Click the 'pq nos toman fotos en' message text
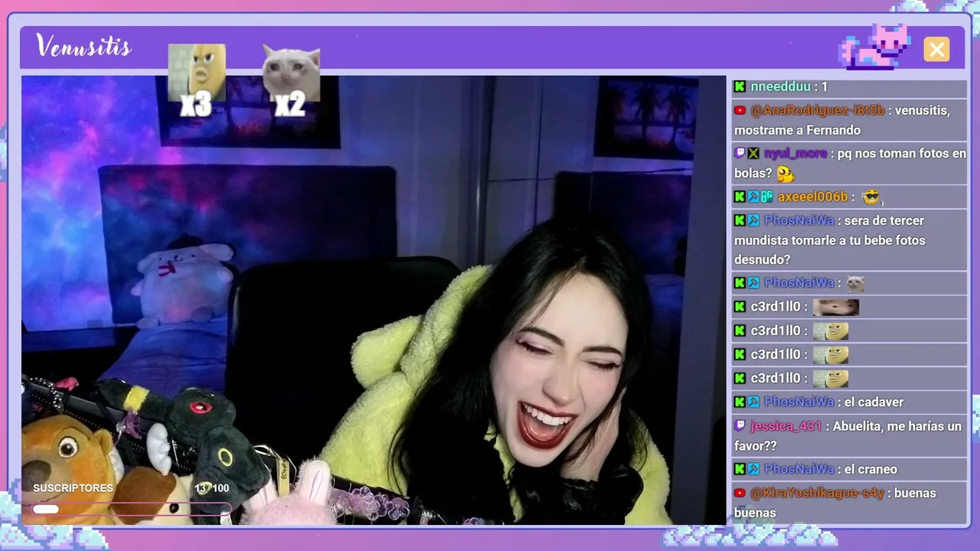This screenshot has width=980, height=551. (x=902, y=153)
